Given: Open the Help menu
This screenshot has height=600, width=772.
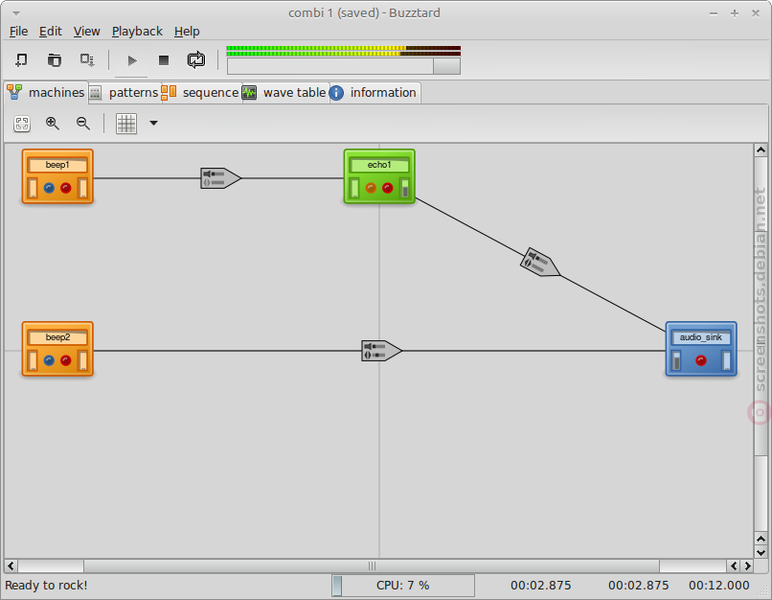Looking at the screenshot, I should 187,32.
